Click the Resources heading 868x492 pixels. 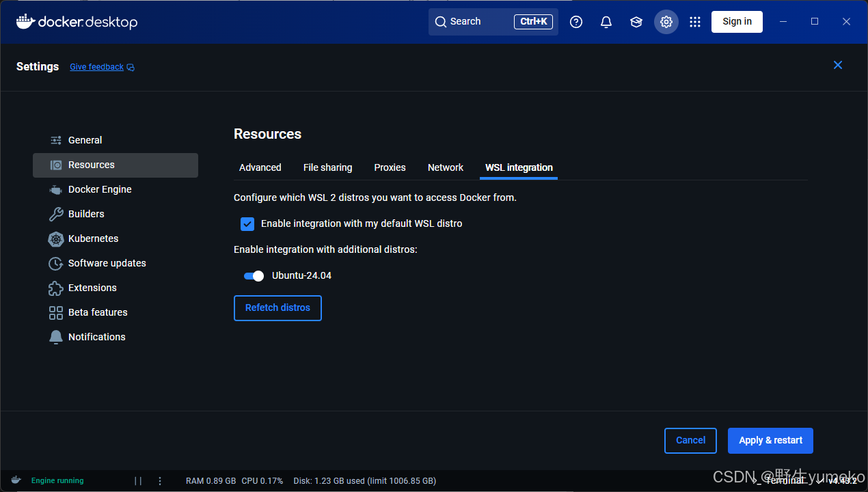(x=267, y=134)
